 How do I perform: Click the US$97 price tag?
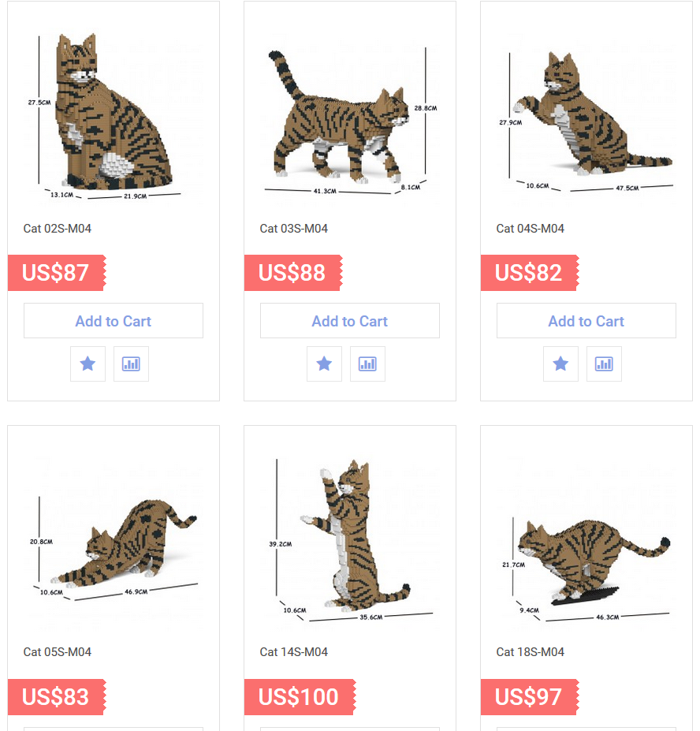coord(530,697)
